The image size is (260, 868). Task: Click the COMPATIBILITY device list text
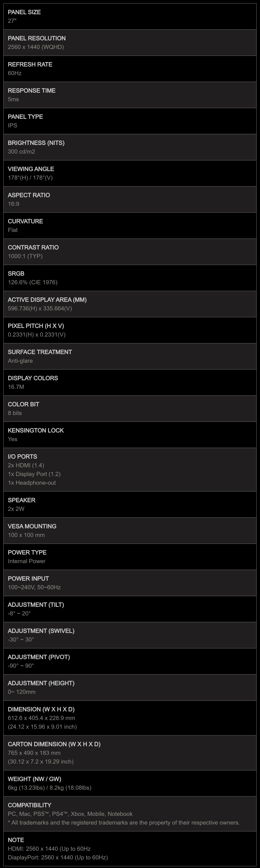(x=70, y=814)
